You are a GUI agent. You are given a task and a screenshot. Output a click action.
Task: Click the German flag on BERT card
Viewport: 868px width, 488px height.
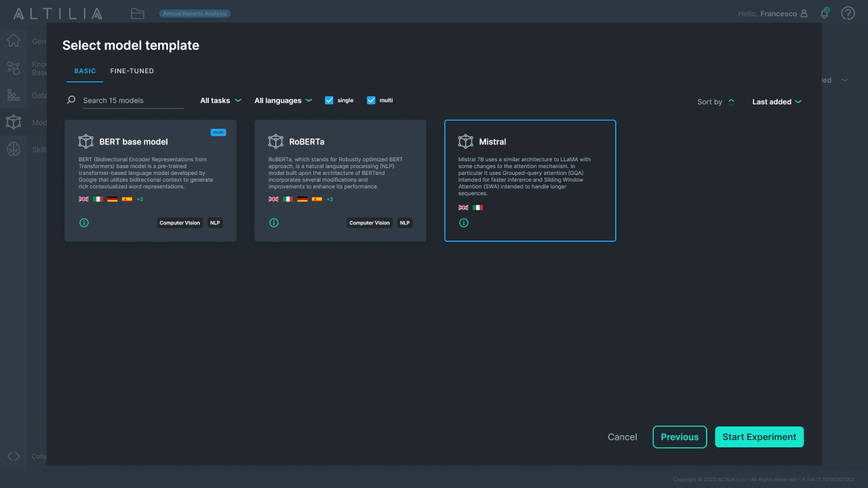pos(113,199)
